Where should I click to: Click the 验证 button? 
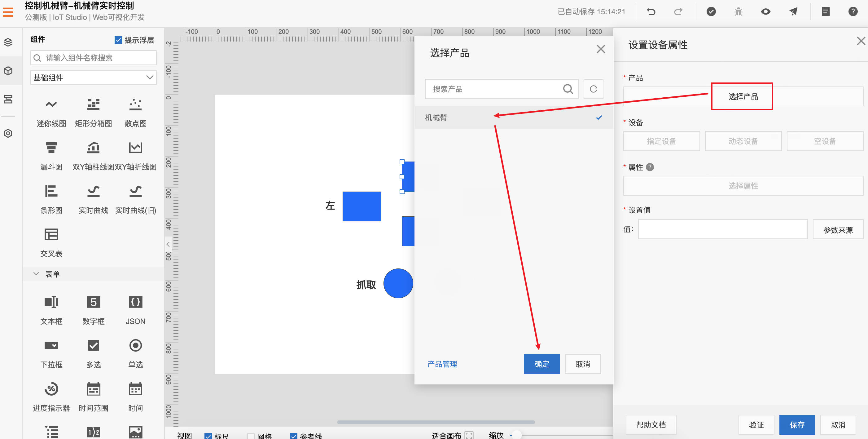click(756, 425)
